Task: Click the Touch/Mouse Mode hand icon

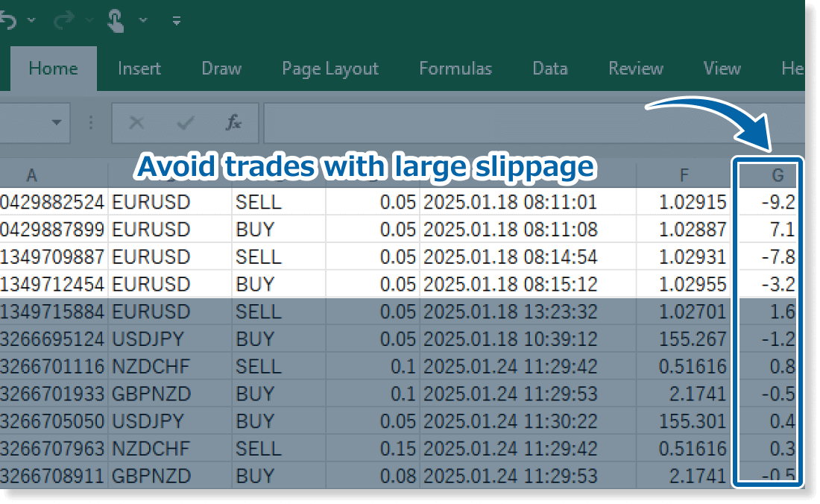Action: coord(115,20)
